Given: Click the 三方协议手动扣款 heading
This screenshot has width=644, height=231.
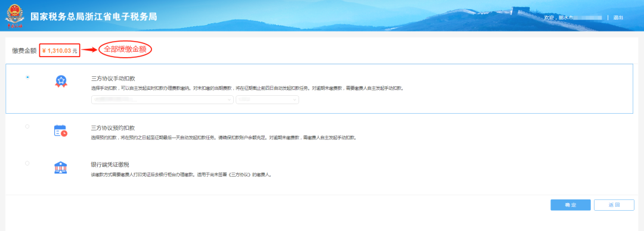Looking at the screenshot, I should click(113, 79).
